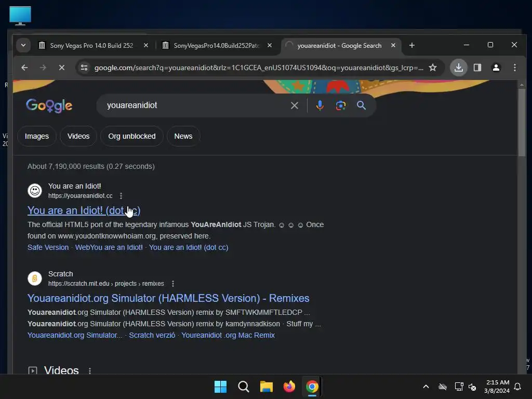Open the You are an Idiot! (dot cc) sitelink

point(189,248)
